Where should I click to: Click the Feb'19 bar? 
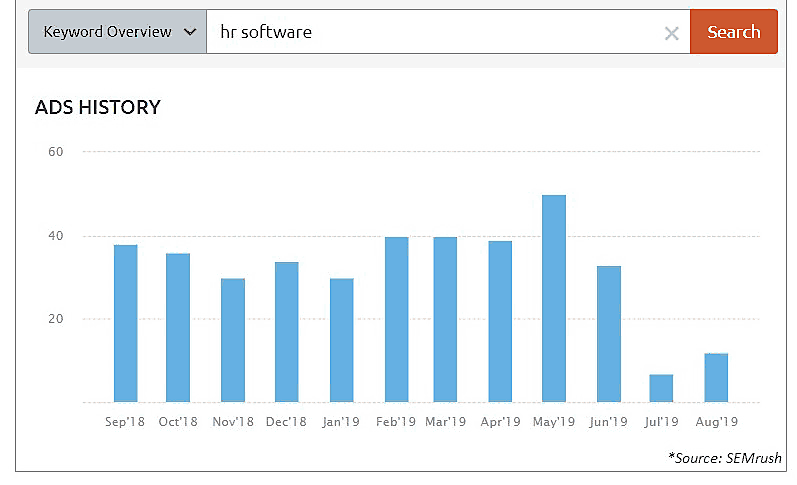pyautogui.click(x=396, y=319)
